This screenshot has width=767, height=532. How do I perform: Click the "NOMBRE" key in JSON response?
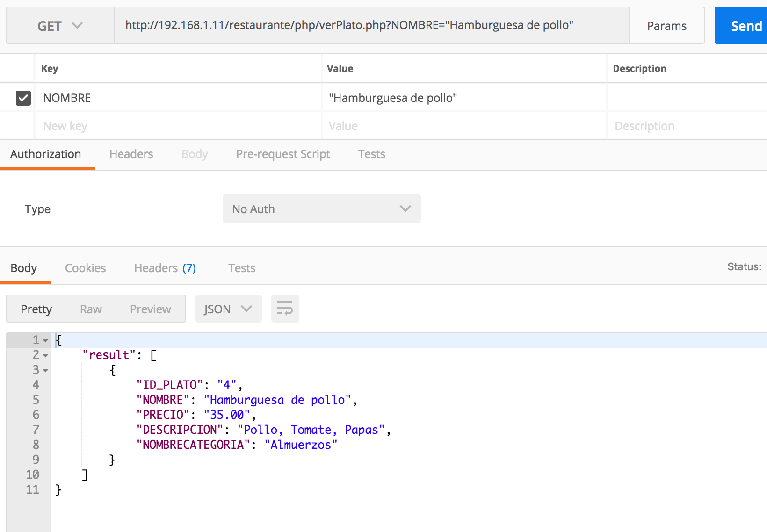[x=163, y=400]
